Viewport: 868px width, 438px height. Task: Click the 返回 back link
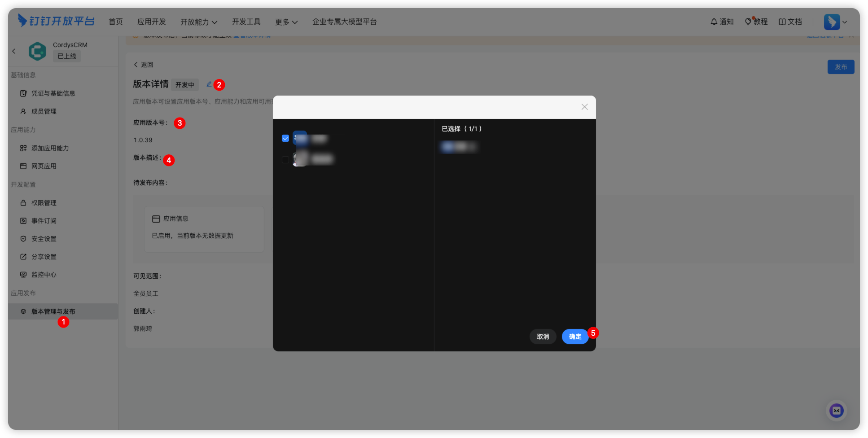(x=144, y=65)
